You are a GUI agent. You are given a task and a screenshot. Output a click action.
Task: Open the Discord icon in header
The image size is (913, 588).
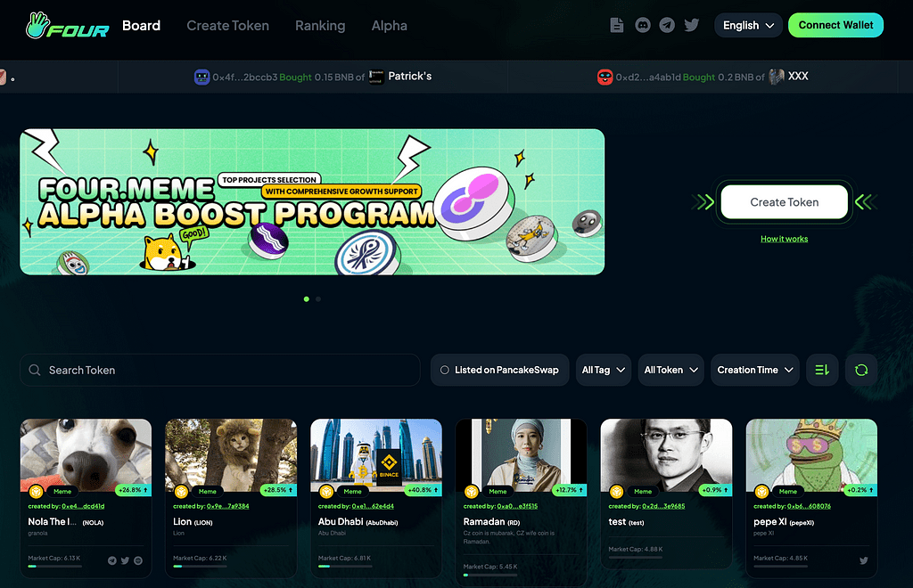click(x=643, y=25)
